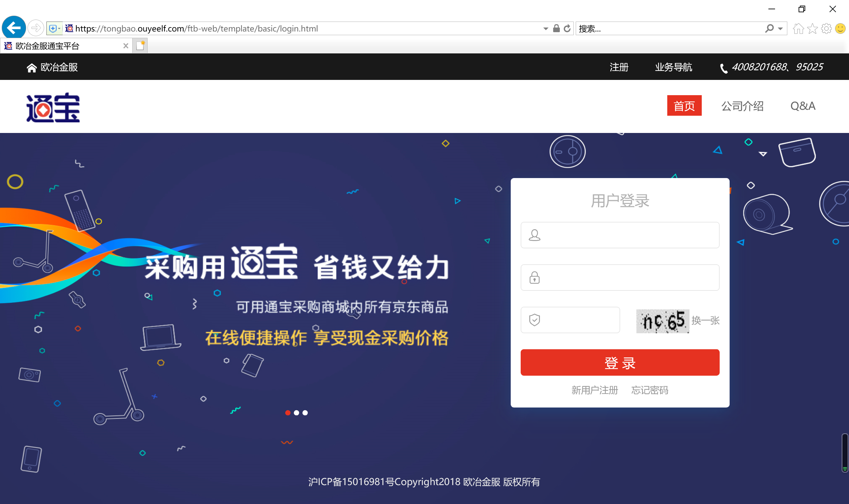849x504 pixels.
Task: Click the browser back arrow button
Action: [14, 28]
